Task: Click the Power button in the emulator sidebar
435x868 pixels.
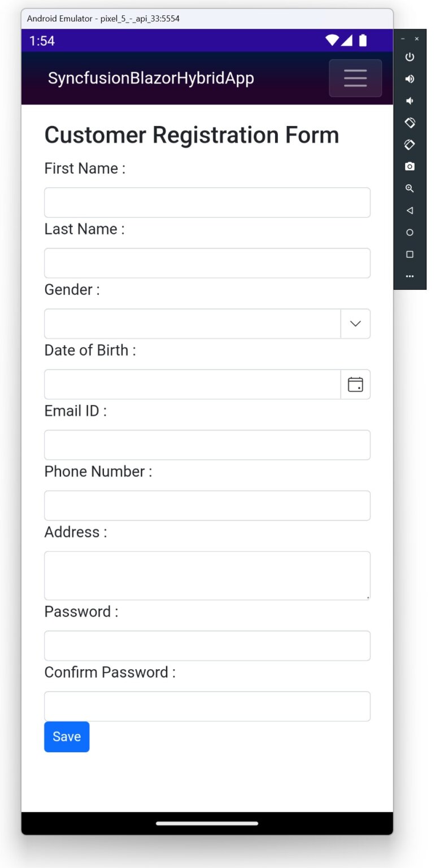Action: [x=410, y=57]
